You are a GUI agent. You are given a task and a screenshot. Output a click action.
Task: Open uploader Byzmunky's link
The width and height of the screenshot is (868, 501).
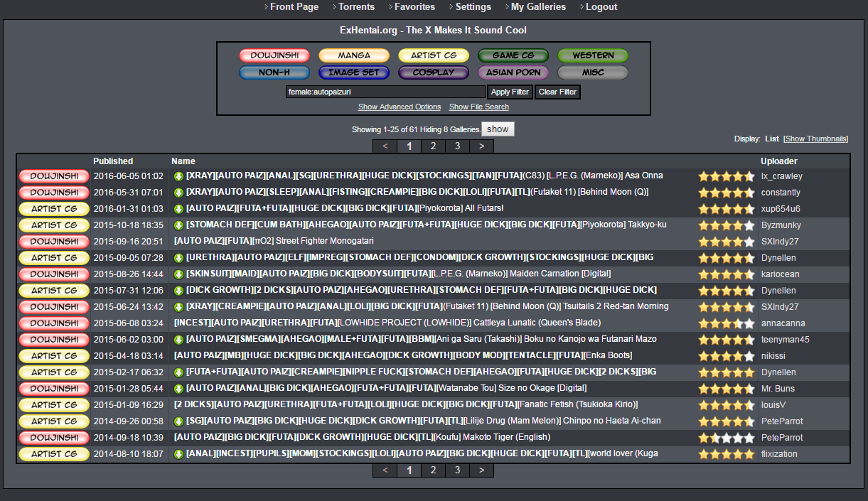coord(781,225)
